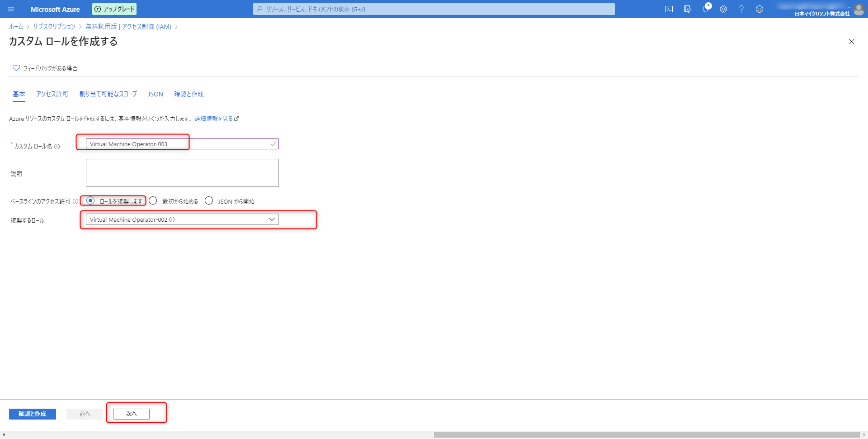Click the top search box
This screenshot has height=439, width=868.
click(434, 9)
